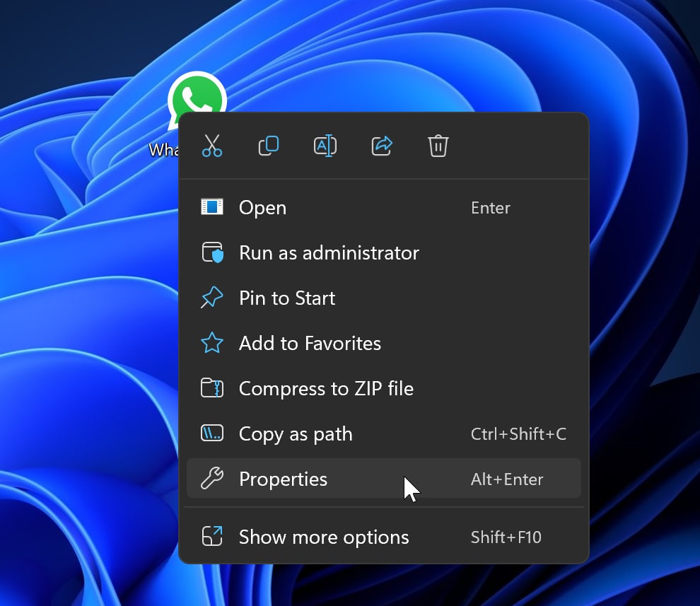
Task: Click the Delete trash can icon
Action: 438,146
